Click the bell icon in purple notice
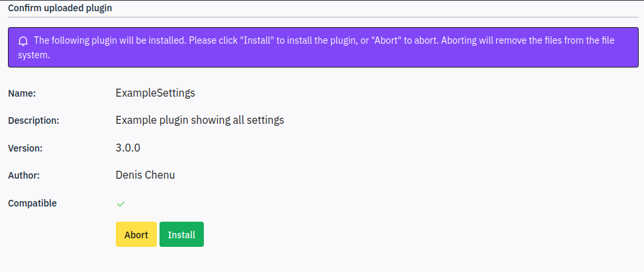The width and height of the screenshot is (644, 272). (23, 41)
